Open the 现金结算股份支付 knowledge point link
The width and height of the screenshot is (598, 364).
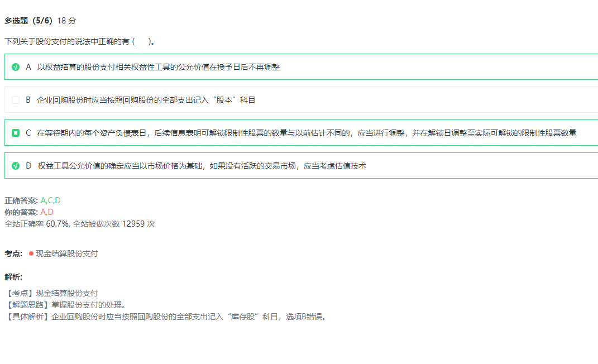pyautogui.click(x=66, y=253)
